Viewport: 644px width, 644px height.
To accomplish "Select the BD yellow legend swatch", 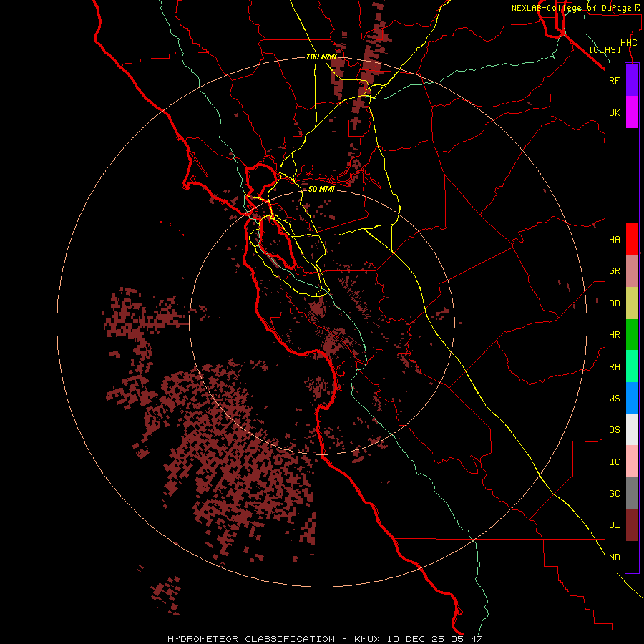I will point(632,303).
